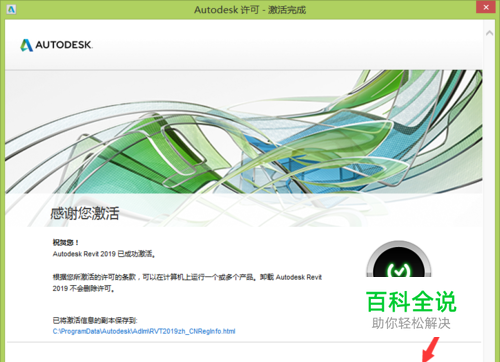Image resolution: width=500 pixels, height=362 pixels.
Task: Click the 祝贺您! congratulation text
Action: pos(66,242)
